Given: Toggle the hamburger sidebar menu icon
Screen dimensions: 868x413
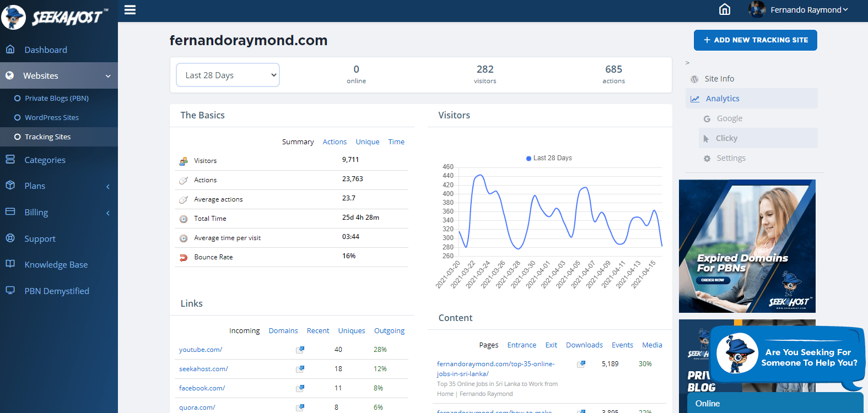Looking at the screenshot, I should coord(130,10).
